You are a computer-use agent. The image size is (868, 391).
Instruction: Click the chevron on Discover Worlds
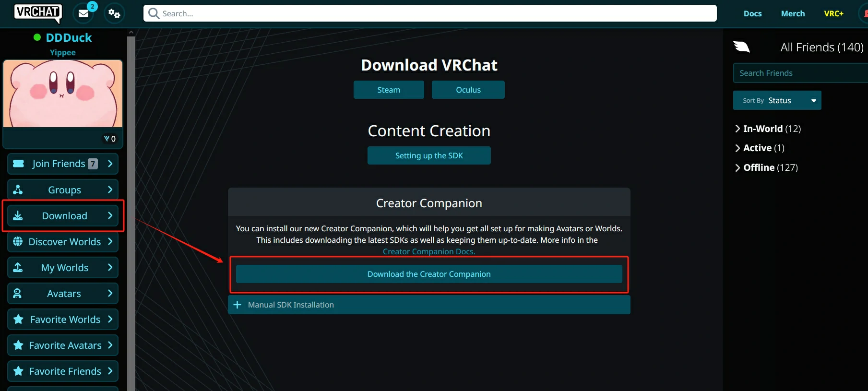(x=110, y=241)
